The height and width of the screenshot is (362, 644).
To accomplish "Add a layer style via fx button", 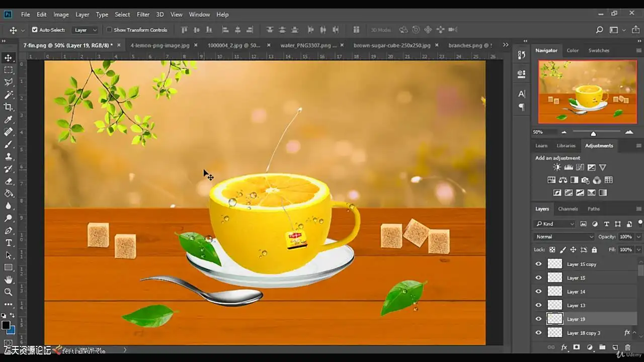I will (564, 347).
